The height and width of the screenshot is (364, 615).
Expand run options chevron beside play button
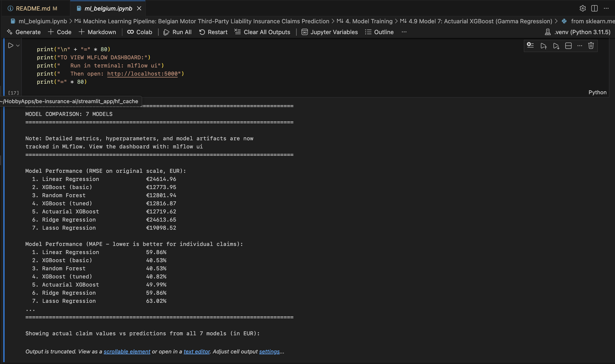tap(18, 45)
